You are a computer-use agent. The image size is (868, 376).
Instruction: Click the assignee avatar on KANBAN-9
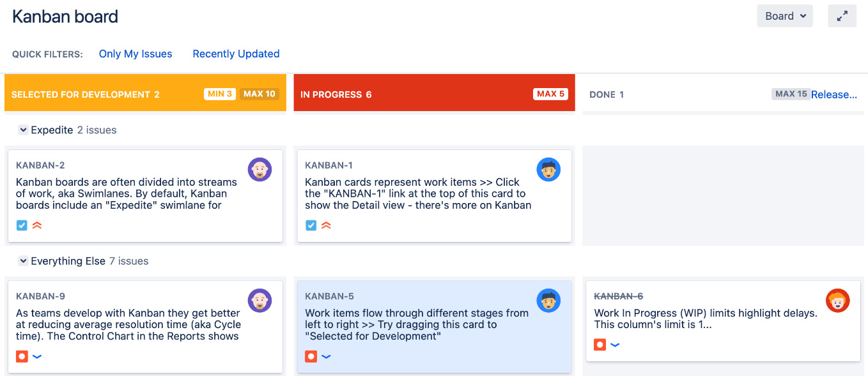[x=260, y=301]
